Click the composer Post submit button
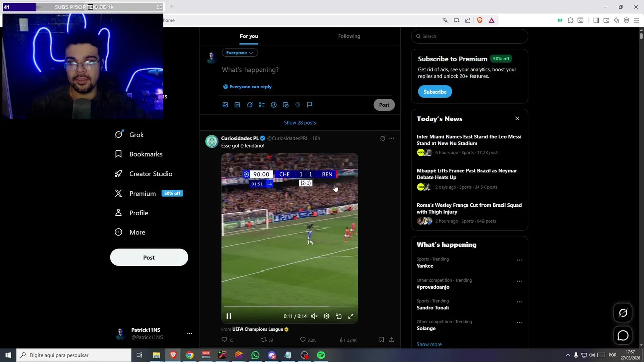This screenshot has height=362, width=644. 384,105
